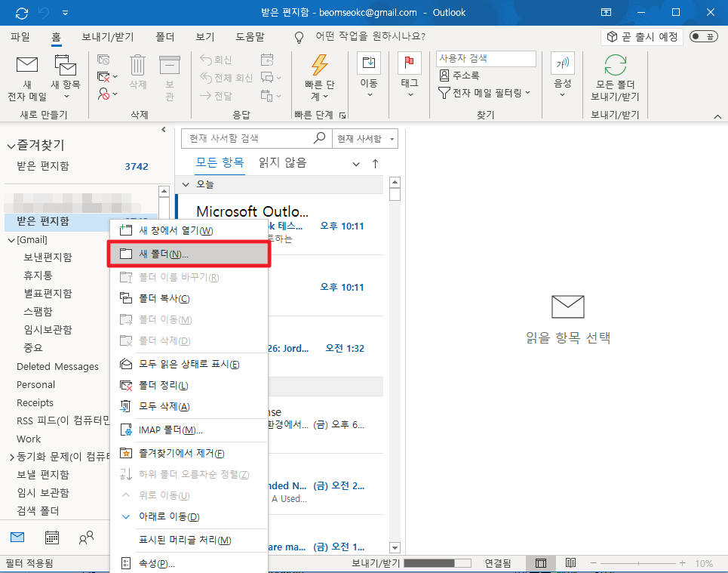Viewport: 728px width, 573px height.
Task: Click the lightbulb Tell Me icon
Action: coord(299,37)
